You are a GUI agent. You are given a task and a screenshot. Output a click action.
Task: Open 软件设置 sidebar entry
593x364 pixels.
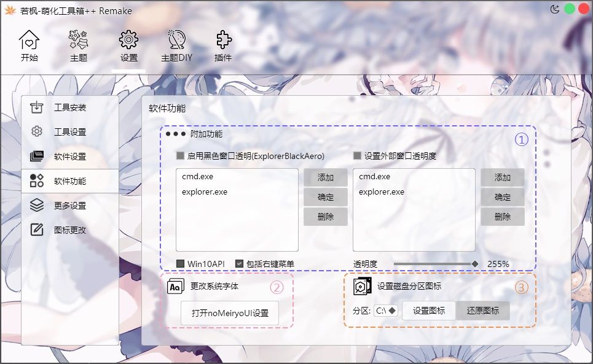70,157
